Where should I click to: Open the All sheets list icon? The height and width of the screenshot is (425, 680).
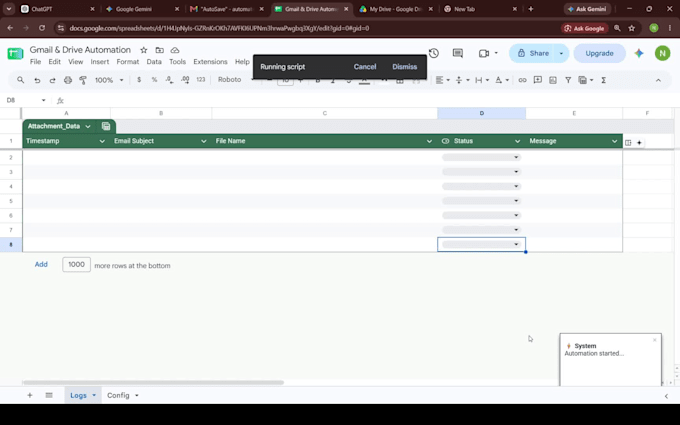(x=49, y=395)
